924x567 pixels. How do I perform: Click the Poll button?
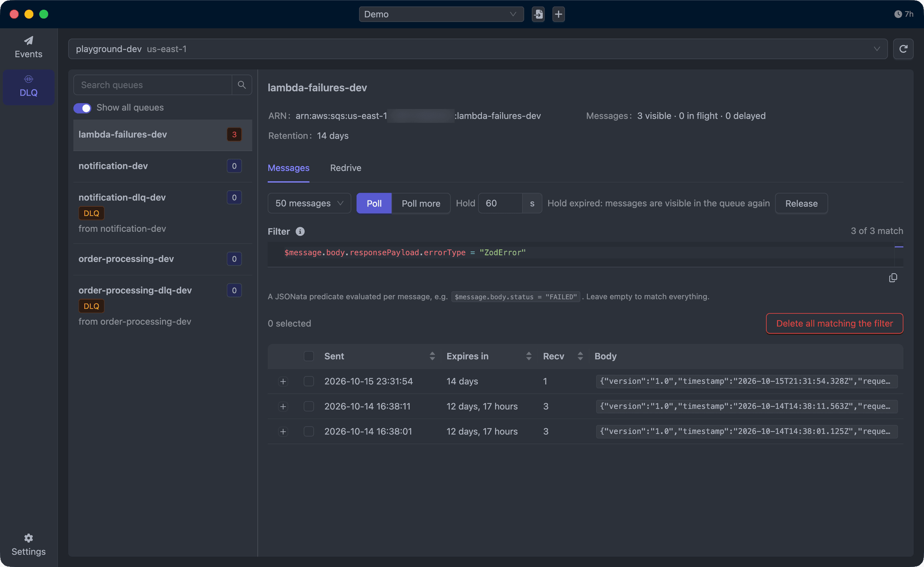(x=374, y=203)
